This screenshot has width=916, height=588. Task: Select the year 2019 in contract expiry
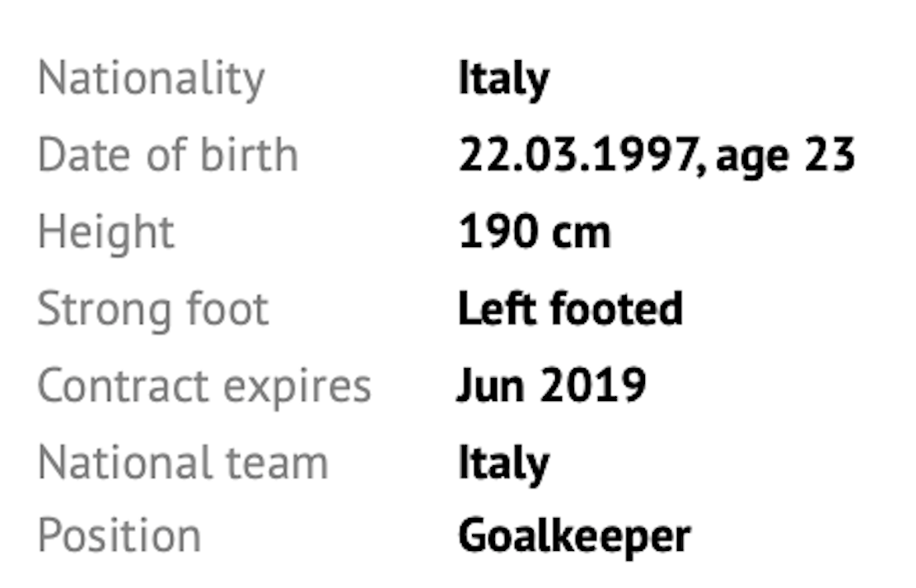coord(591,385)
